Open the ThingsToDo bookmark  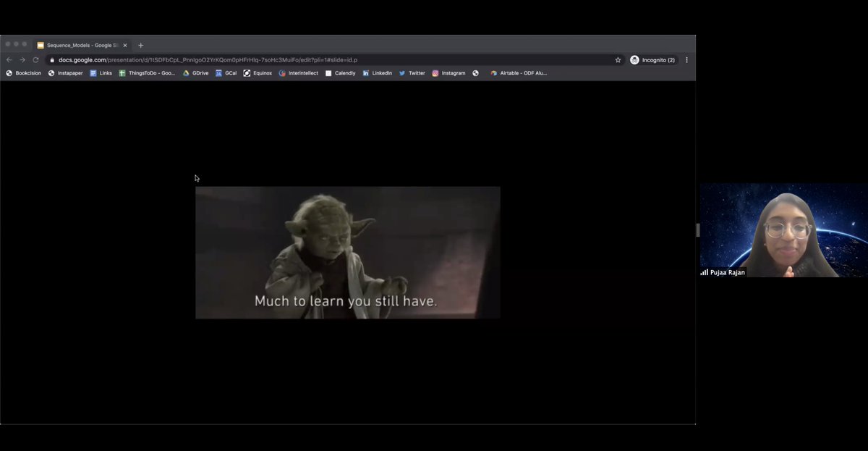[x=147, y=73]
